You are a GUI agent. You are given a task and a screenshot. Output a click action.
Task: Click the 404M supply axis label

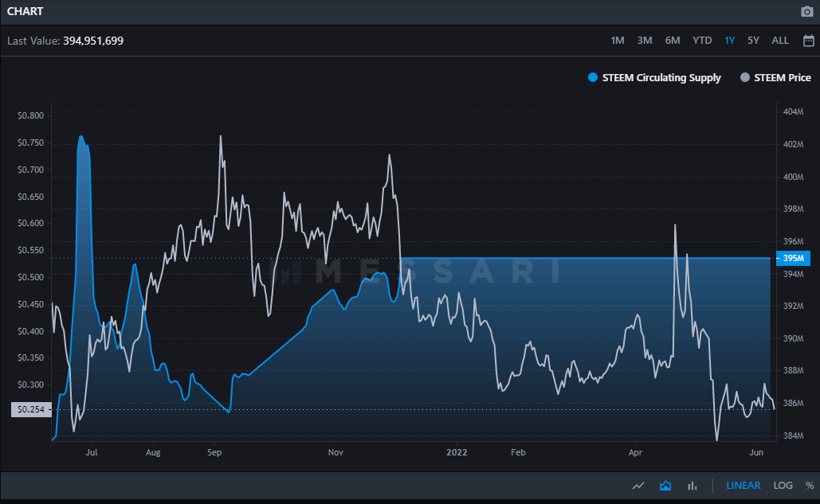[x=794, y=111]
